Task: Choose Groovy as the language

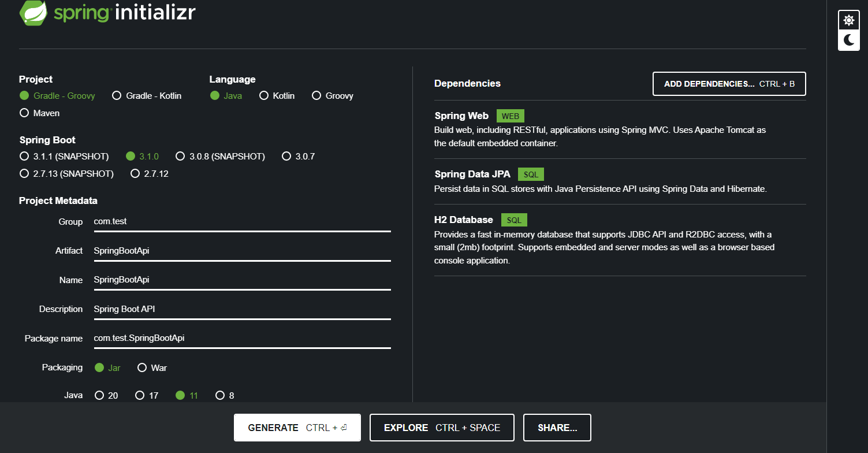Action: [x=333, y=96]
